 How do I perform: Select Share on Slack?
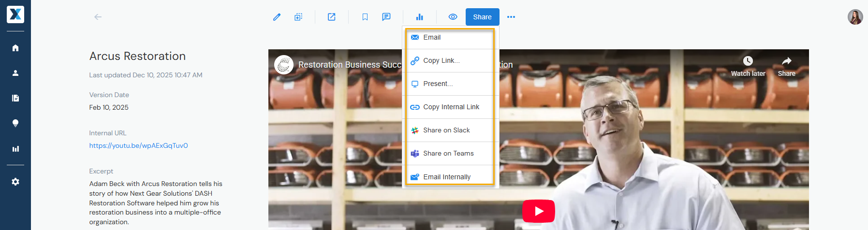pyautogui.click(x=450, y=130)
